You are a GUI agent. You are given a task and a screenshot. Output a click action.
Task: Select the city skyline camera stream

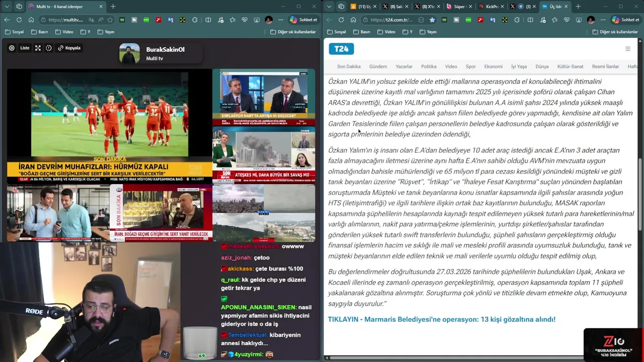tap(264, 213)
